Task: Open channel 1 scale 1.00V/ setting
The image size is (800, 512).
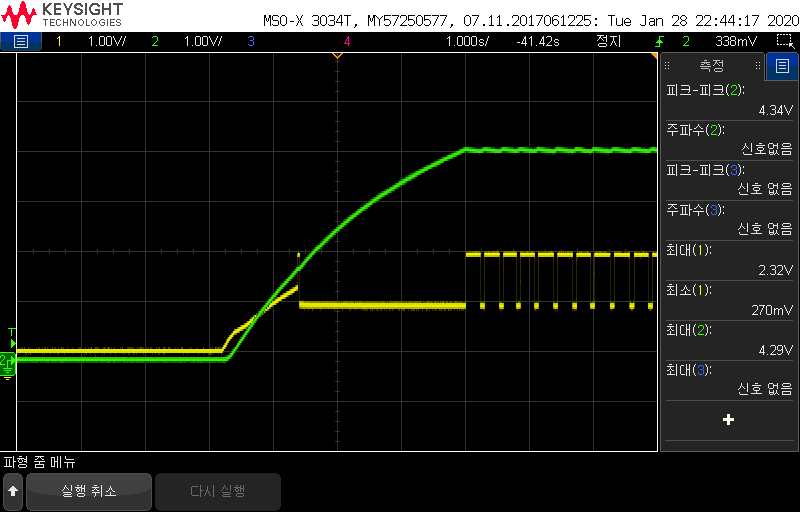Action: (x=107, y=41)
